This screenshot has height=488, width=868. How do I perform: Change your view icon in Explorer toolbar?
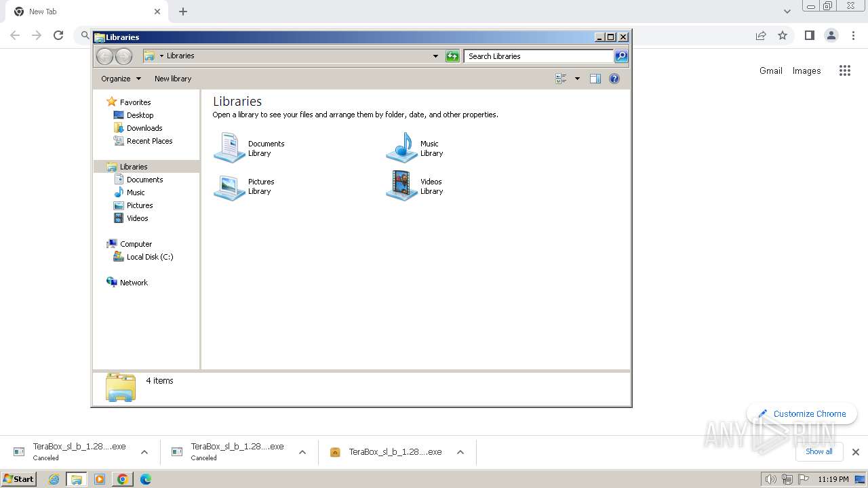pyautogui.click(x=561, y=79)
